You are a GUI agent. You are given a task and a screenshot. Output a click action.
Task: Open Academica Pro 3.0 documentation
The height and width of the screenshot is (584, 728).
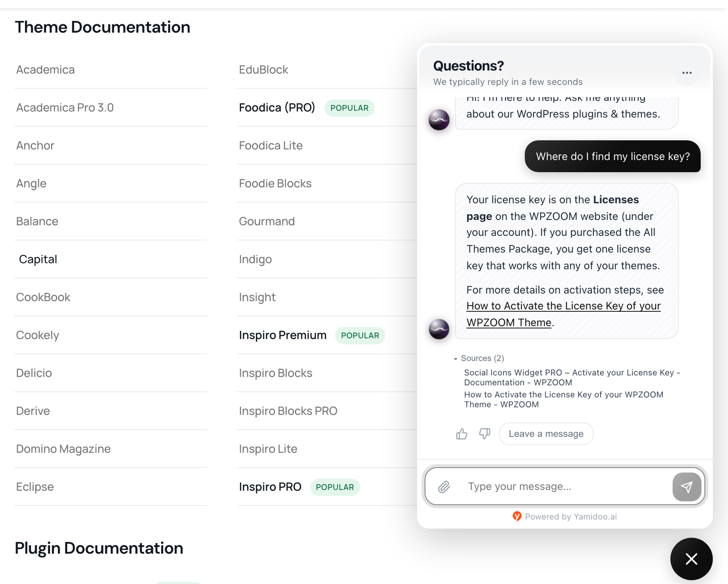click(65, 107)
